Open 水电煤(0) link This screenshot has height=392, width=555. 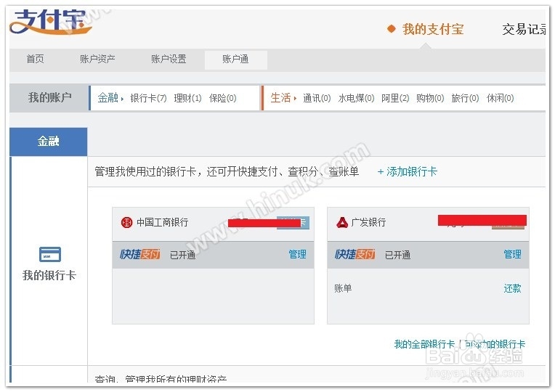click(356, 98)
